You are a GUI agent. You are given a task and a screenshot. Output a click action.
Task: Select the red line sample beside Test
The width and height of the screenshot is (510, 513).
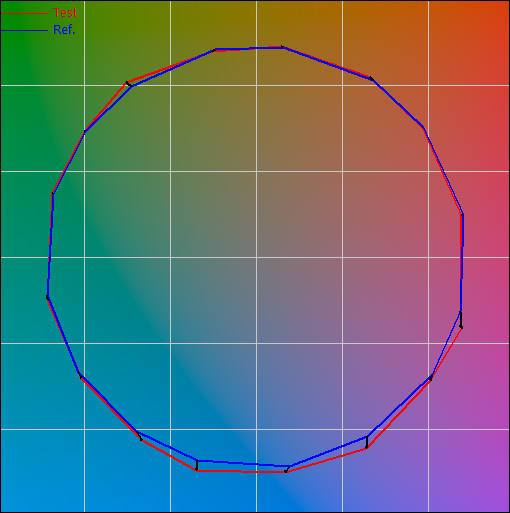tap(25, 13)
